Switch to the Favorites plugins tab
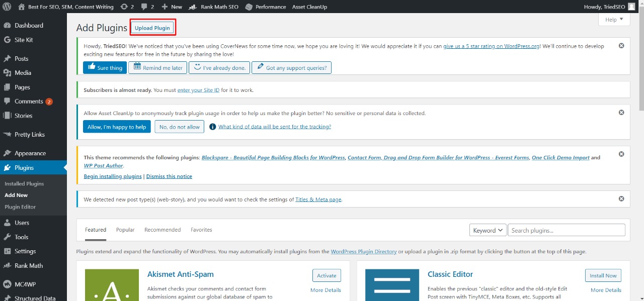 [201, 230]
